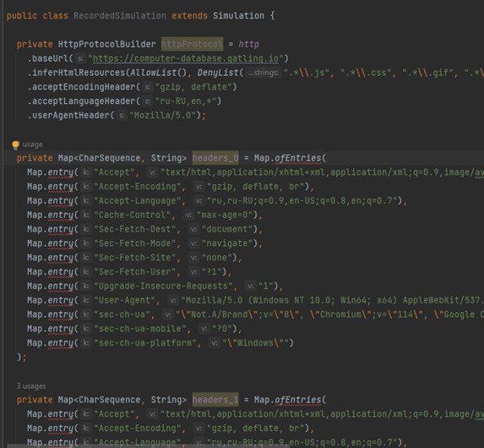The width and height of the screenshot is (484, 448).
Task: Click the 'extends' keyword in class declaration
Action: (189, 16)
